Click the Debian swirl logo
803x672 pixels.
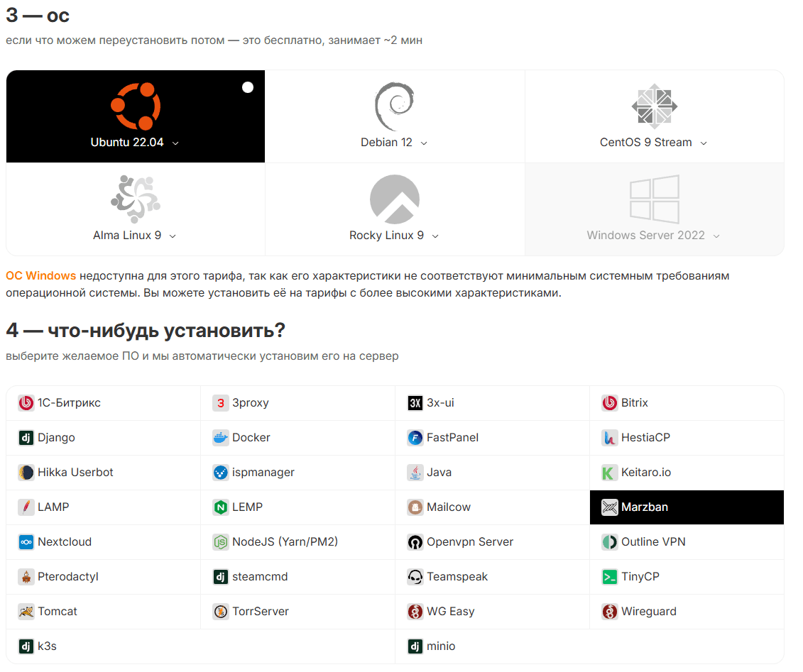[x=394, y=106]
